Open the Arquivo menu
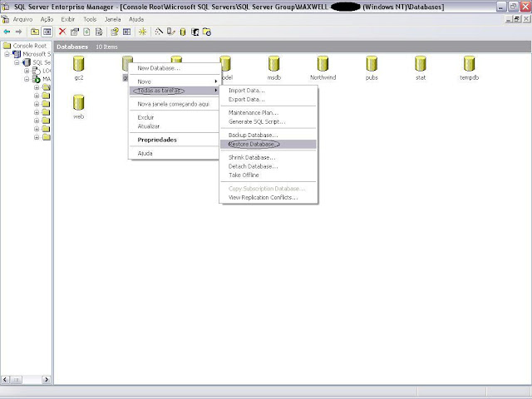Viewport: 532px width, 399px height. coord(23,19)
